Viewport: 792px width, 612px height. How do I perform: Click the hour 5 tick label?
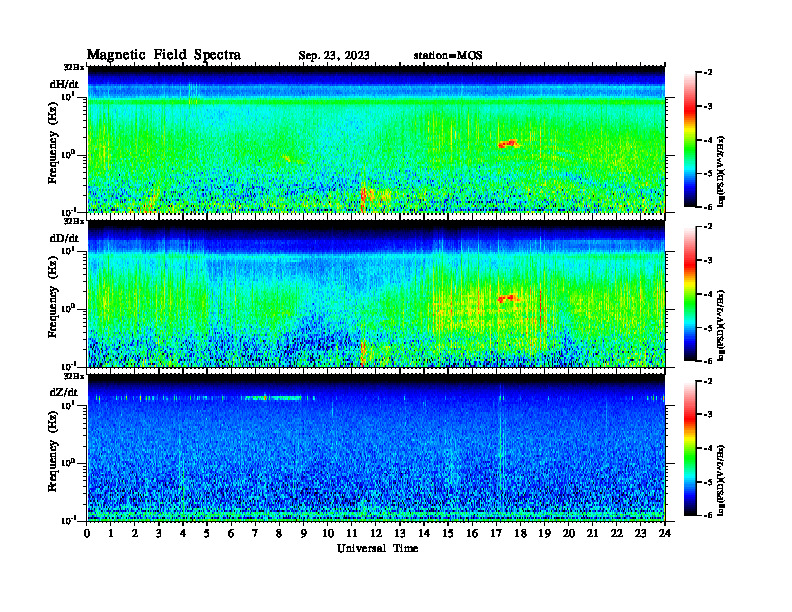[x=207, y=533]
